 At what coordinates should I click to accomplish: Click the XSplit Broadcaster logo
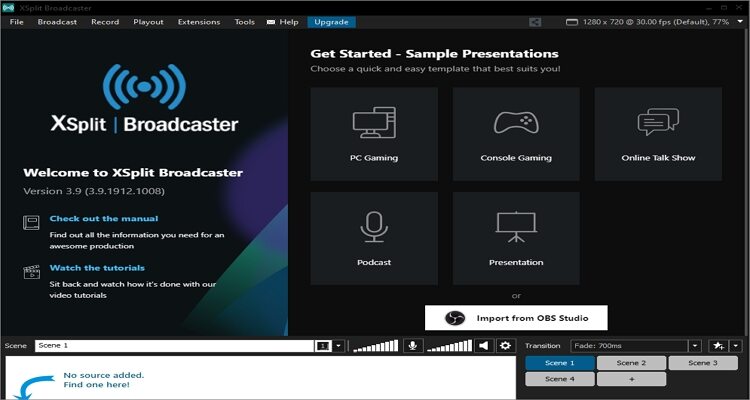[144, 98]
